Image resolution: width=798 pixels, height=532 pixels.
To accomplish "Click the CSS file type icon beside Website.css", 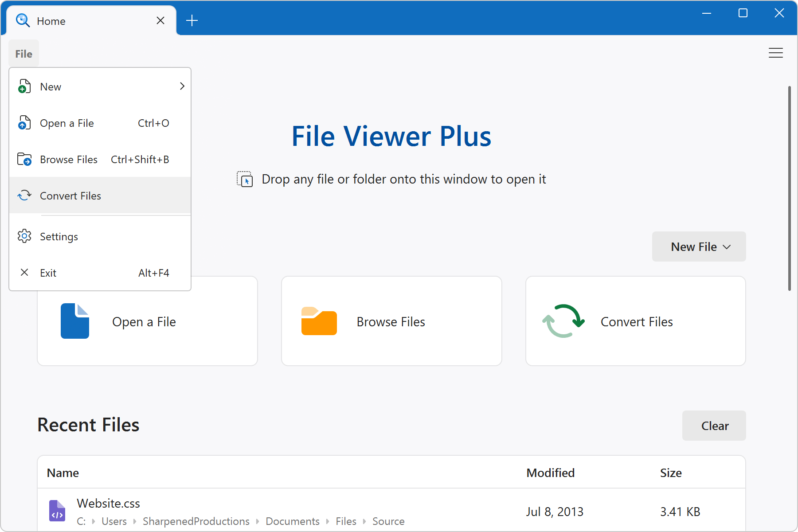I will click(x=57, y=510).
